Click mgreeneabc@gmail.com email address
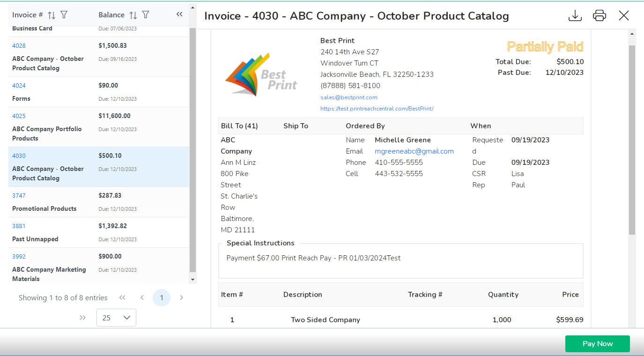 pyautogui.click(x=414, y=151)
